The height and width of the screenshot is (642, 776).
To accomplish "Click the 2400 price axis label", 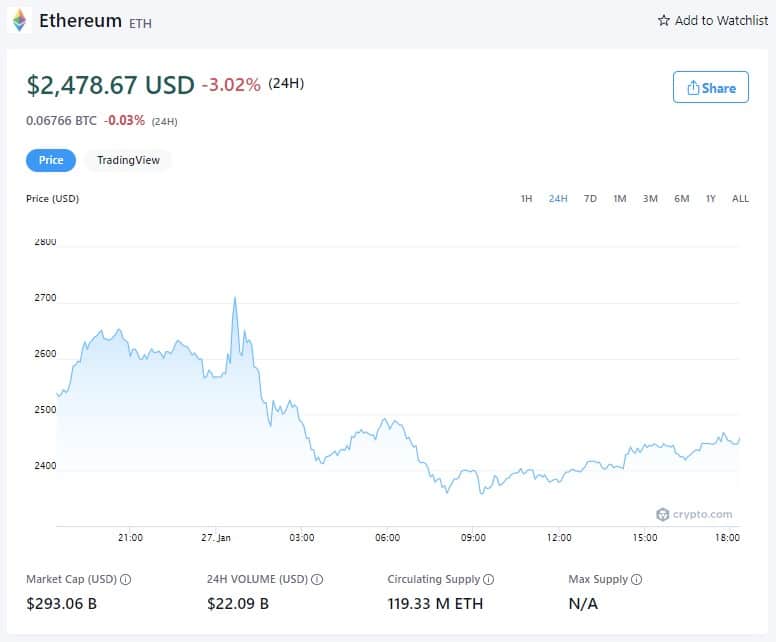I will pos(45,466).
